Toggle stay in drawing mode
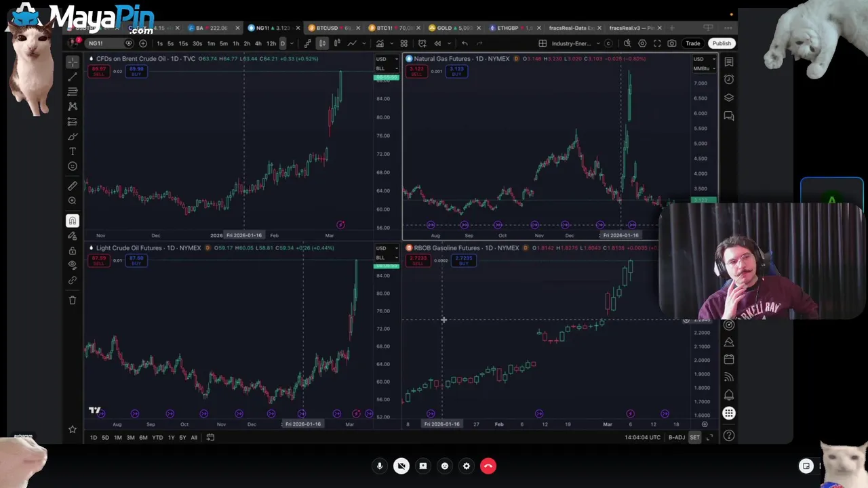Image resolution: width=868 pixels, height=488 pixels. point(73,236)
